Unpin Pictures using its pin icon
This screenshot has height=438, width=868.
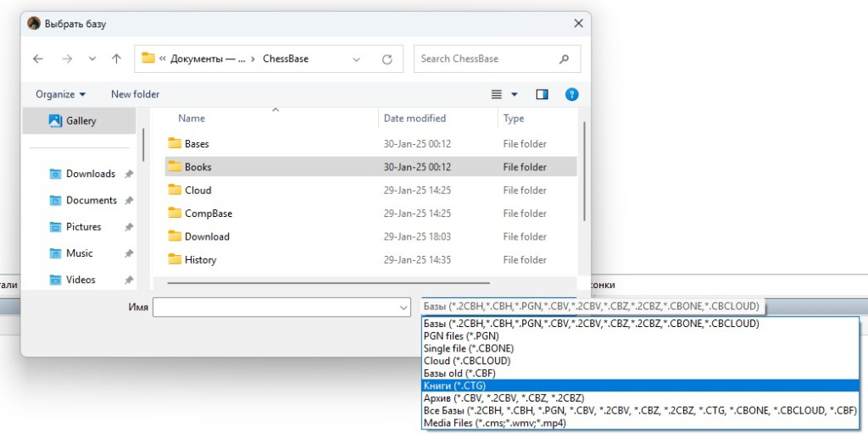(x=129, y=227)
